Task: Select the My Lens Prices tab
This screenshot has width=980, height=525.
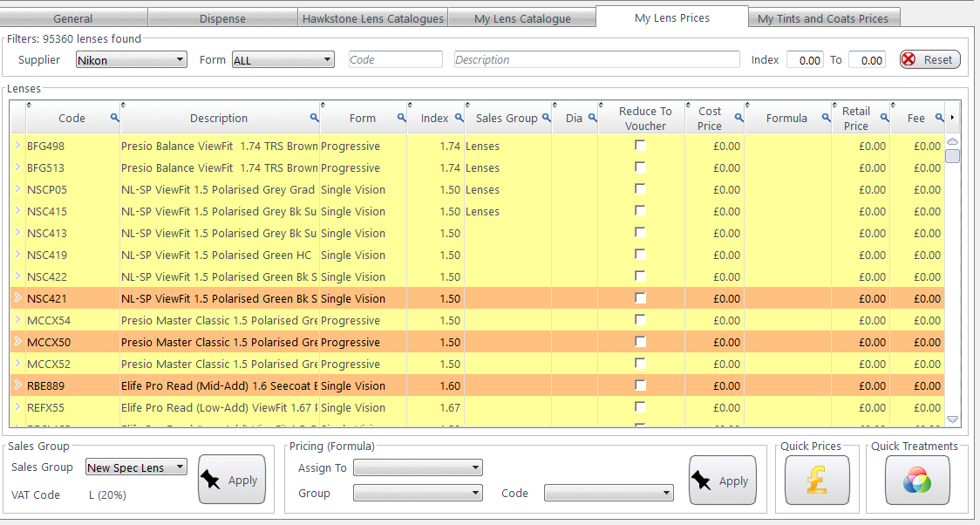Action: coord(672,17)
